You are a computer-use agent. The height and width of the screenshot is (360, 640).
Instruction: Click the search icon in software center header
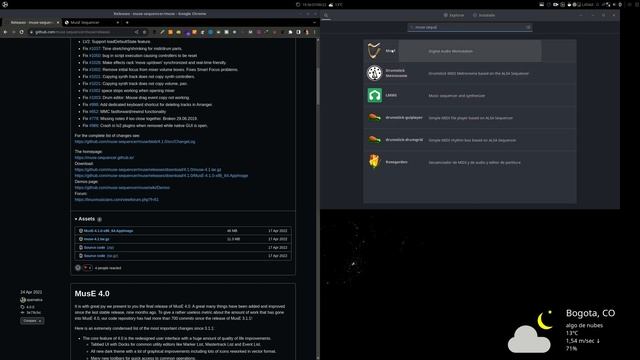point(326,16)
